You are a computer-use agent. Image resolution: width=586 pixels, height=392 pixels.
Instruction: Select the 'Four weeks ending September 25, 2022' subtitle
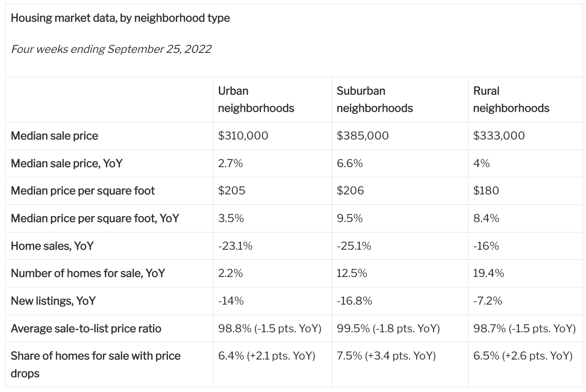tap(111, 49)
